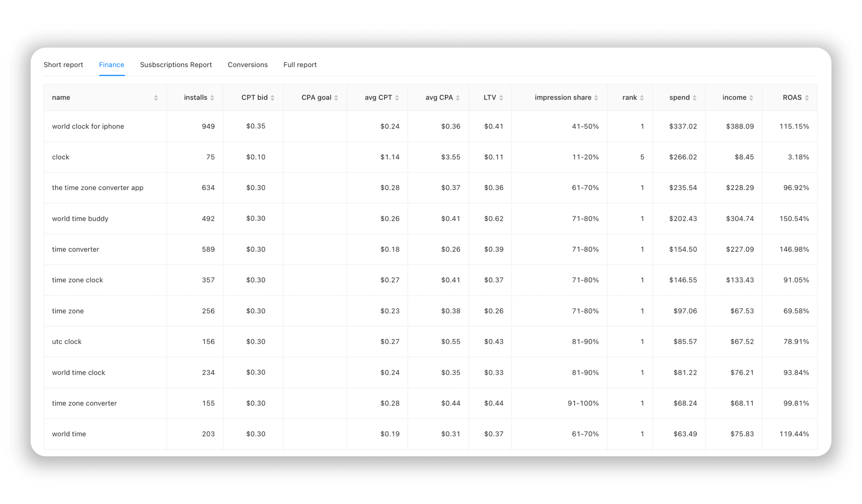Sort by ROAS arrow icon
This screenshot has height=504, width=862.
(x=807, y=98)
